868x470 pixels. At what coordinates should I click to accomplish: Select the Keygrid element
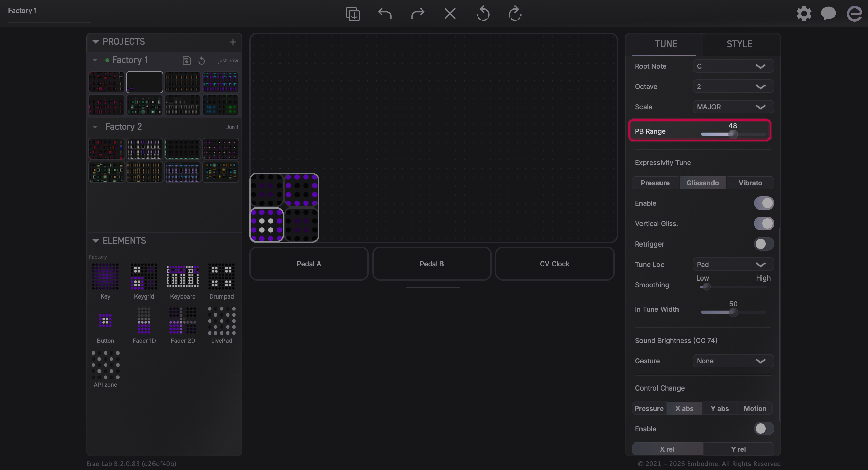click(144, 281)
